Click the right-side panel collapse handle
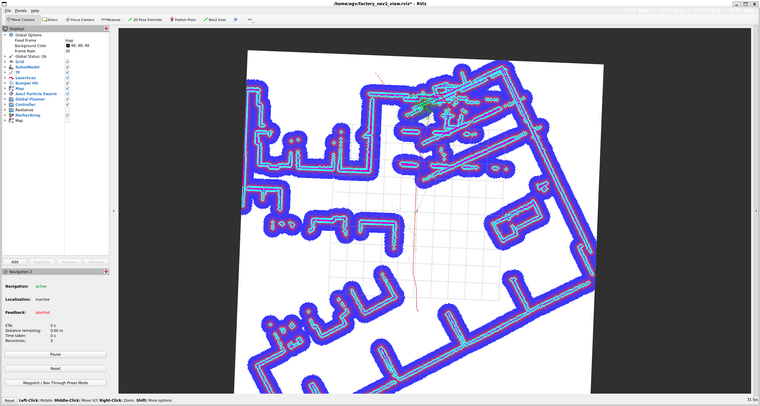 [756, 211]
